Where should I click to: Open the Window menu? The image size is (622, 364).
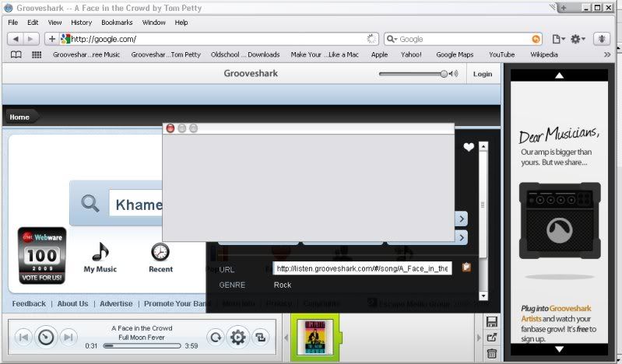pyautogui.click(x=154, y=23)
